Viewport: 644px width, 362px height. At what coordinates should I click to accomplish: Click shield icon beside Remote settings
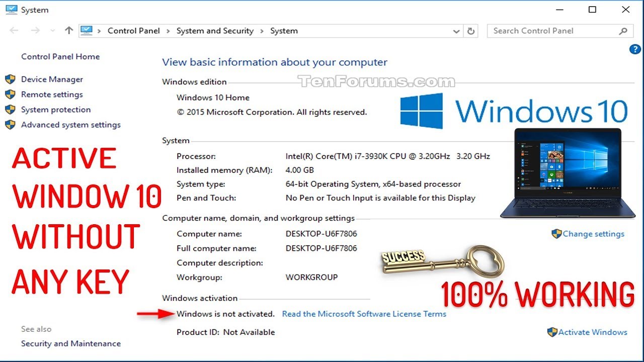coord(10,95)
